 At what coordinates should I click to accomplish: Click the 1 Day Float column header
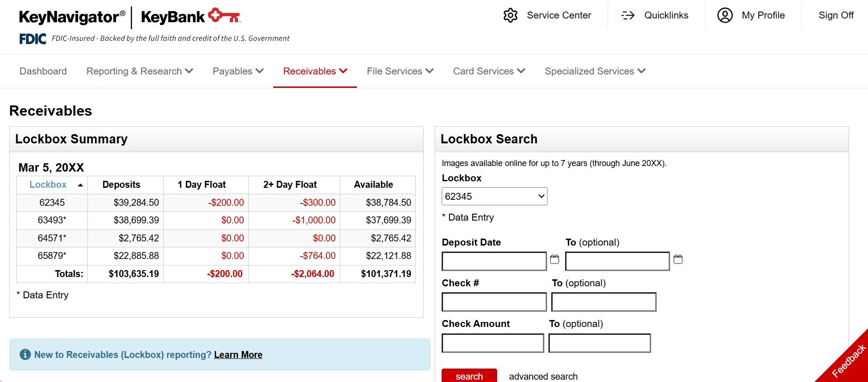202,185
